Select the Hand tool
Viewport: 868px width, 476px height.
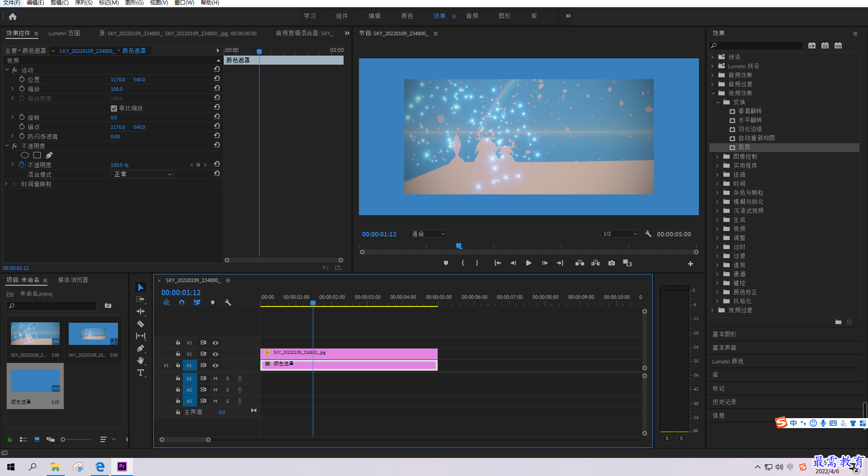[x=141, y=360]
